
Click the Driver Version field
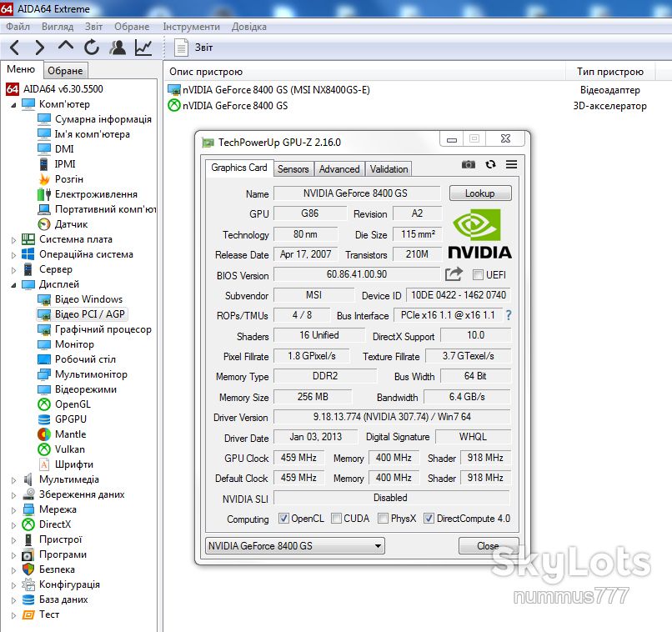pos(392,417)
